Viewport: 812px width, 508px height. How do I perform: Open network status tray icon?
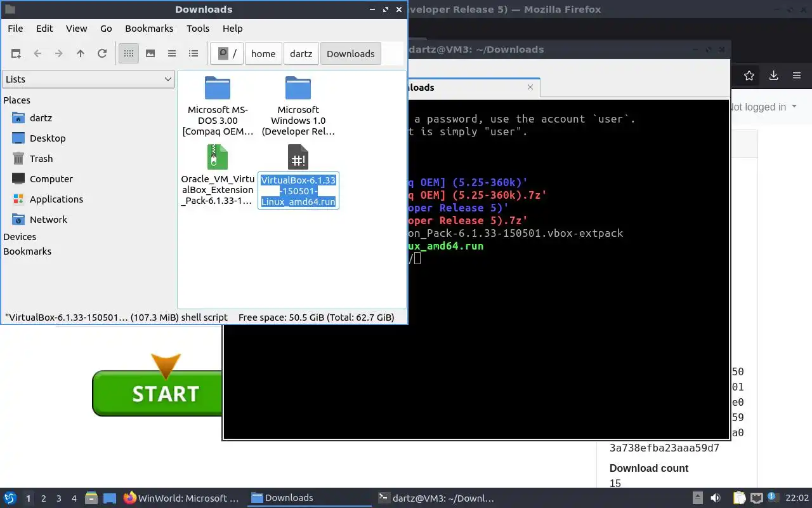pyautogui.click(x=756, y=498)
